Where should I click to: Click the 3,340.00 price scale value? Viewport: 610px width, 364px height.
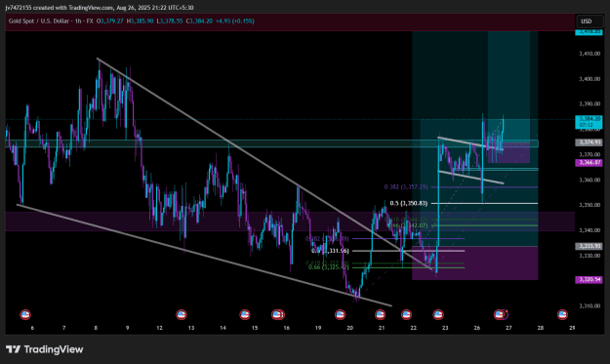590,230
